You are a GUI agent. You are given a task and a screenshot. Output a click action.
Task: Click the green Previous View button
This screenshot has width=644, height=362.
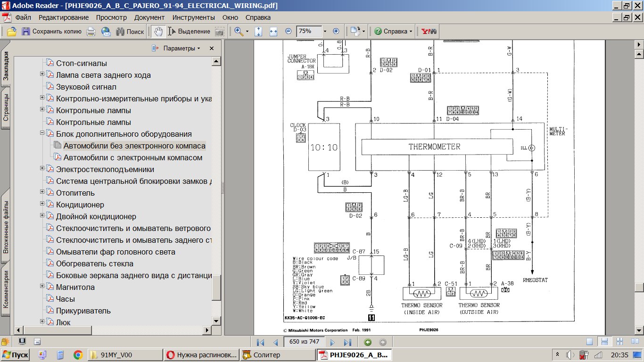368,342
